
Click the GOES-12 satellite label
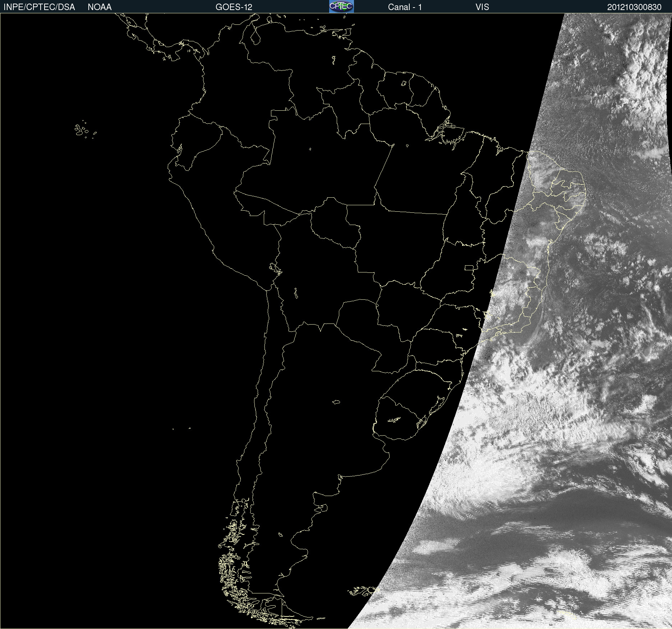point(234,7)
